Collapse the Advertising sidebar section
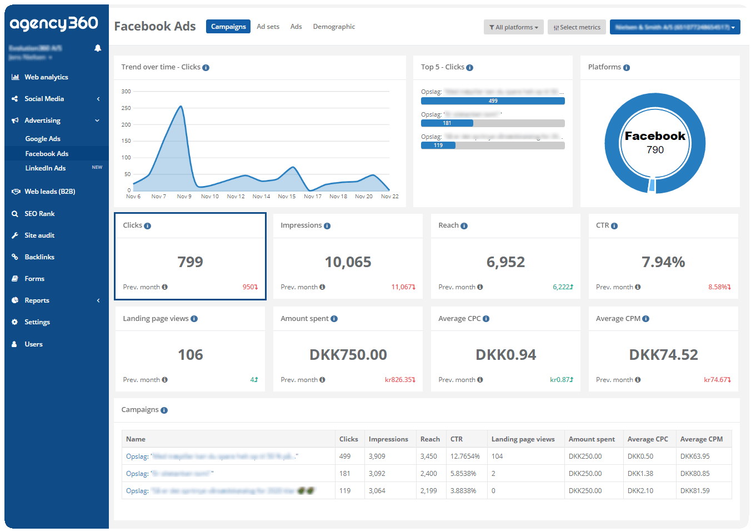 tap(57, 121)
